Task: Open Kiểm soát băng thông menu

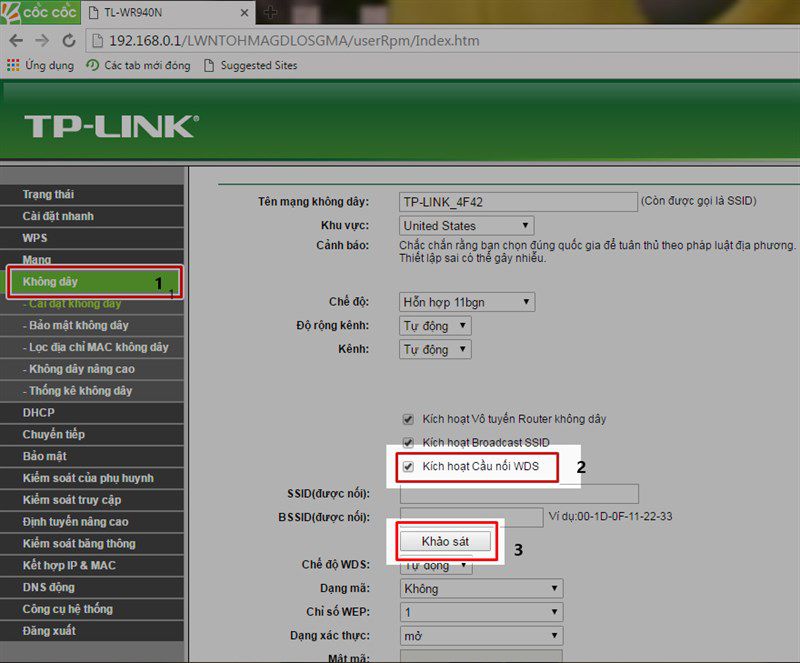Action: [92, 544]
